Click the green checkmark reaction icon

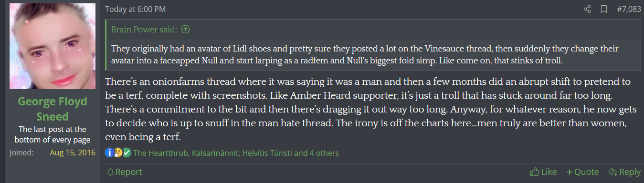[x=127, y=153]
